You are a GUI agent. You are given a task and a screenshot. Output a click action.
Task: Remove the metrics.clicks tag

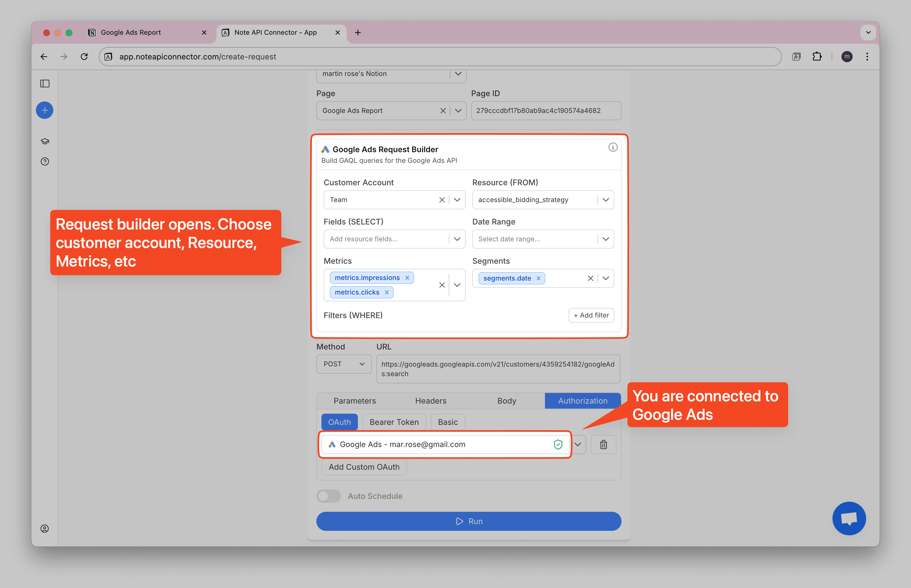click(387, 293)
